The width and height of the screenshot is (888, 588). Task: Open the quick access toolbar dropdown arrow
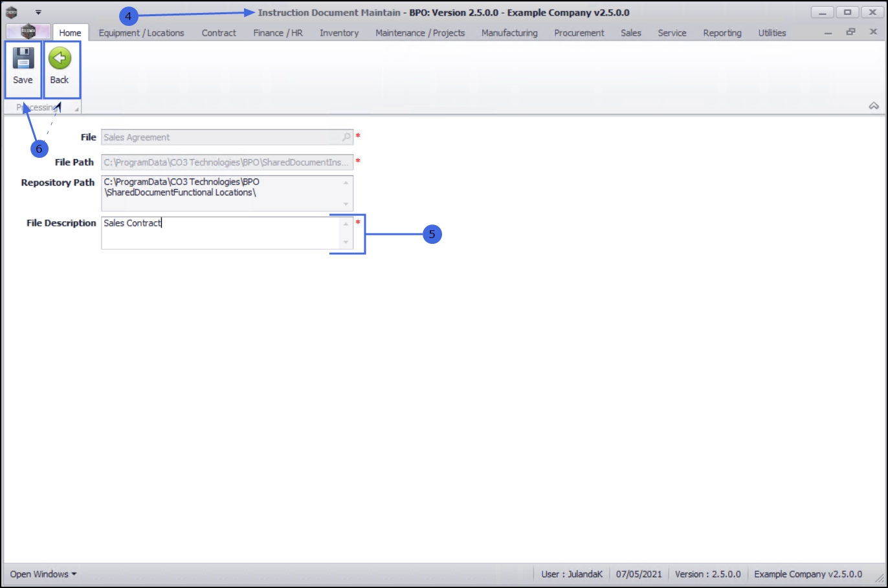point(38,12)
